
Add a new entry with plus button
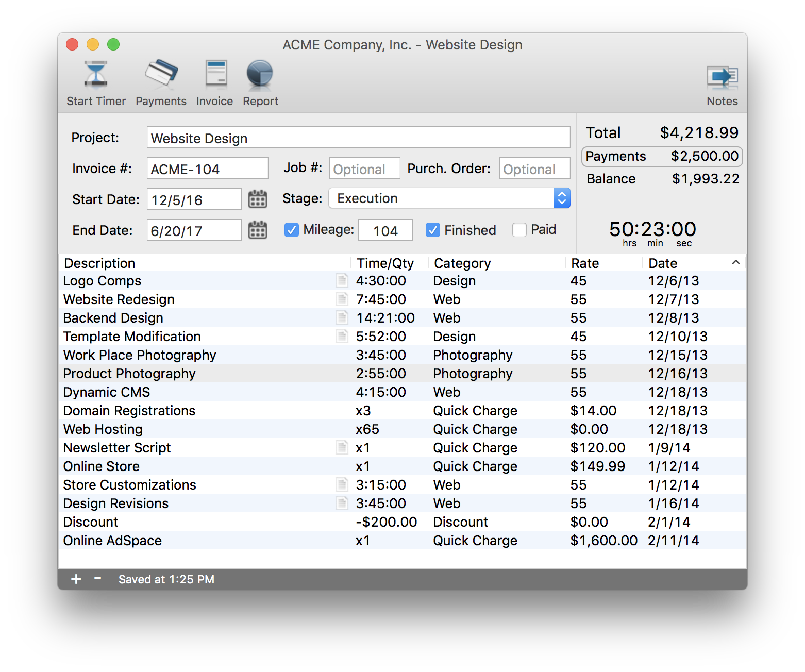(x=76, y=579)
